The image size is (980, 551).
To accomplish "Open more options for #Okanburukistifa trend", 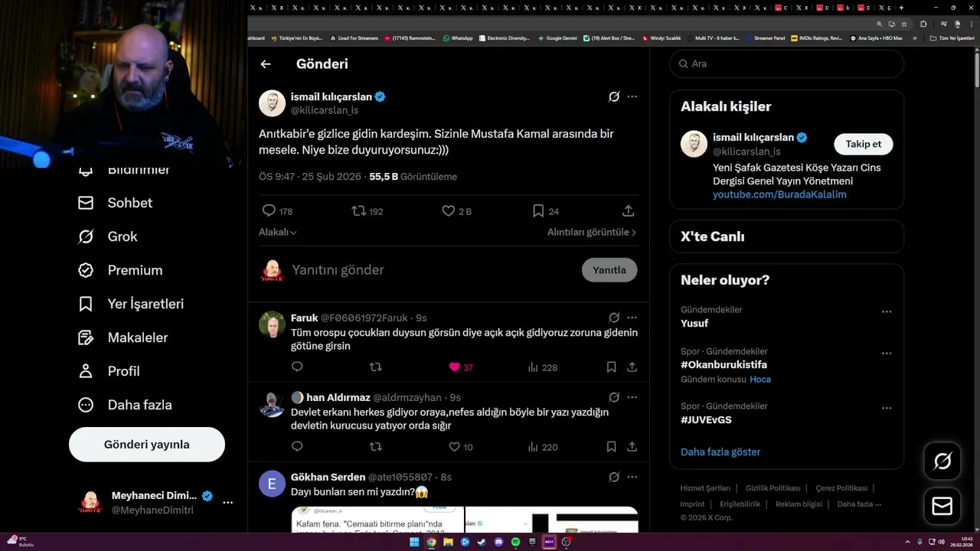I will (887, 354).
